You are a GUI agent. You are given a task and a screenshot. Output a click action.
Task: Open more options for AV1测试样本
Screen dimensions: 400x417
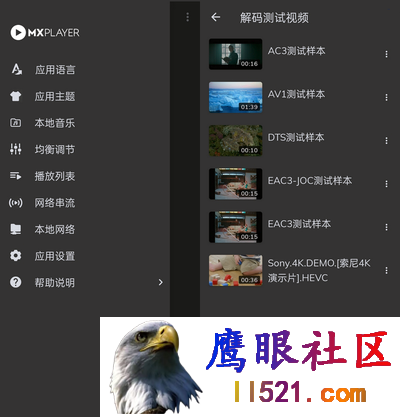386,97
